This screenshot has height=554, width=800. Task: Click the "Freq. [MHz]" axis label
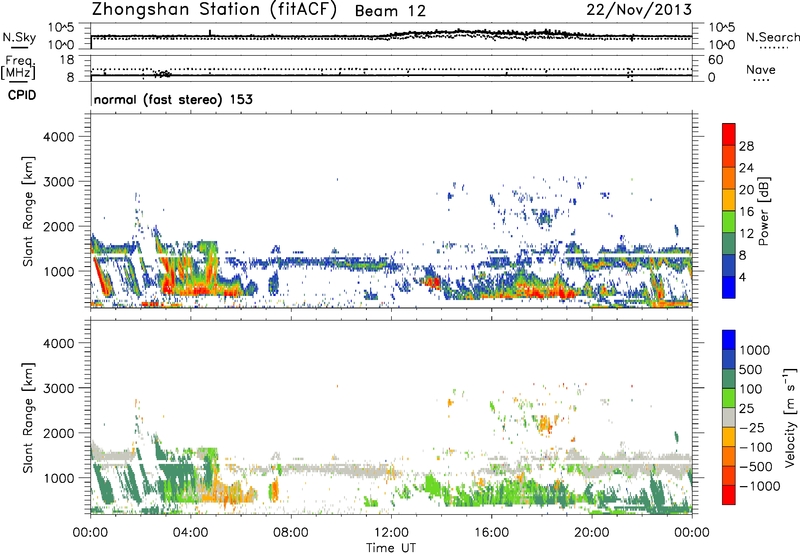coord(19,67)
